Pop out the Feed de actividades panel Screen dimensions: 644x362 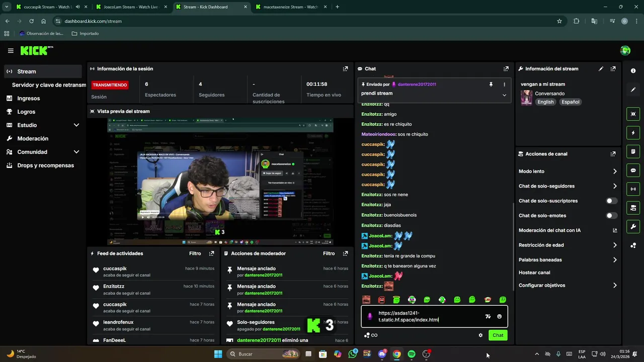tap(211, 253)
